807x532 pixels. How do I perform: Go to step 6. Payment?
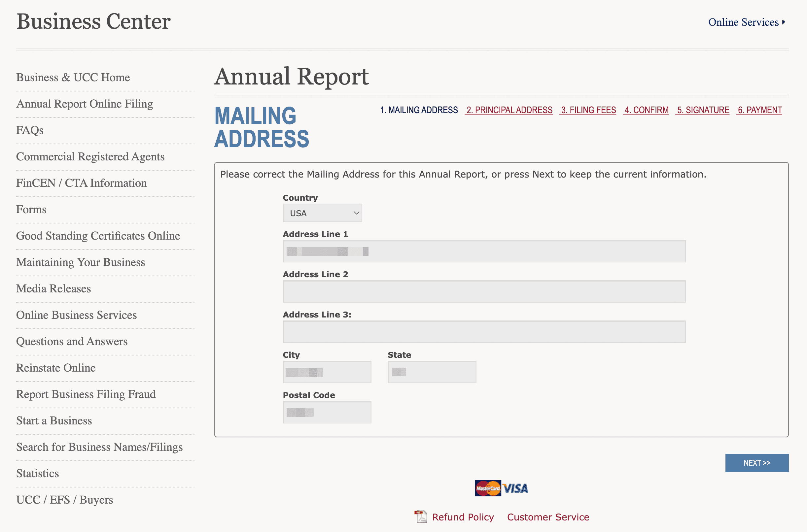759,110
